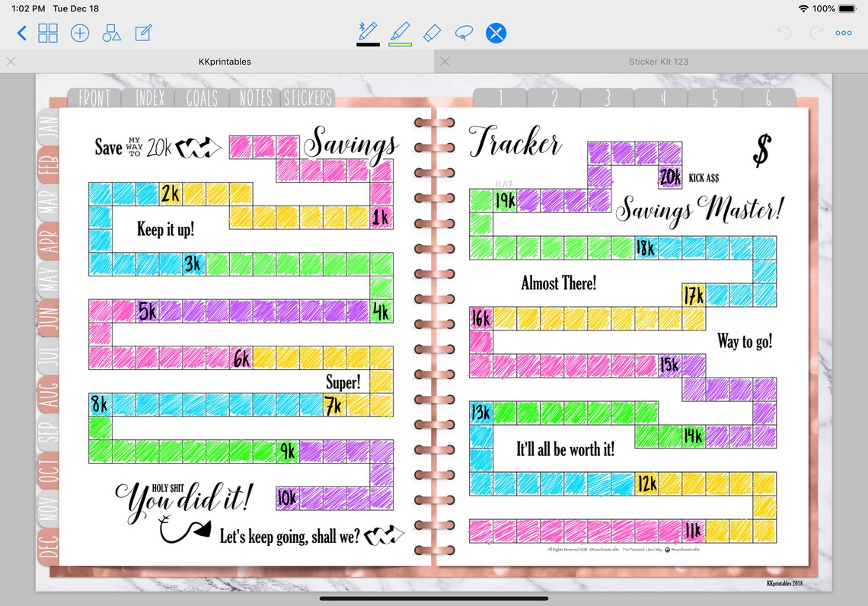Screen dimensions: 868x606
Task: Open the more options (ooo) menu
Action: coord(843,33)
